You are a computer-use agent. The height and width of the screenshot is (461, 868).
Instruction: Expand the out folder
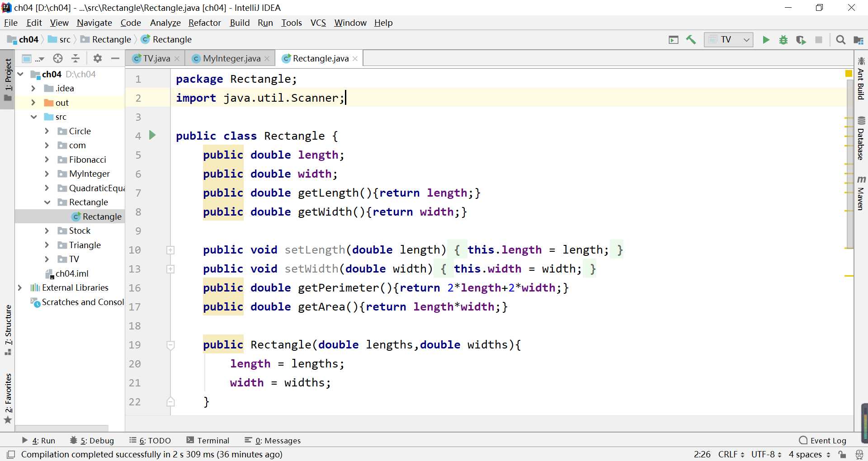[33, 103]
